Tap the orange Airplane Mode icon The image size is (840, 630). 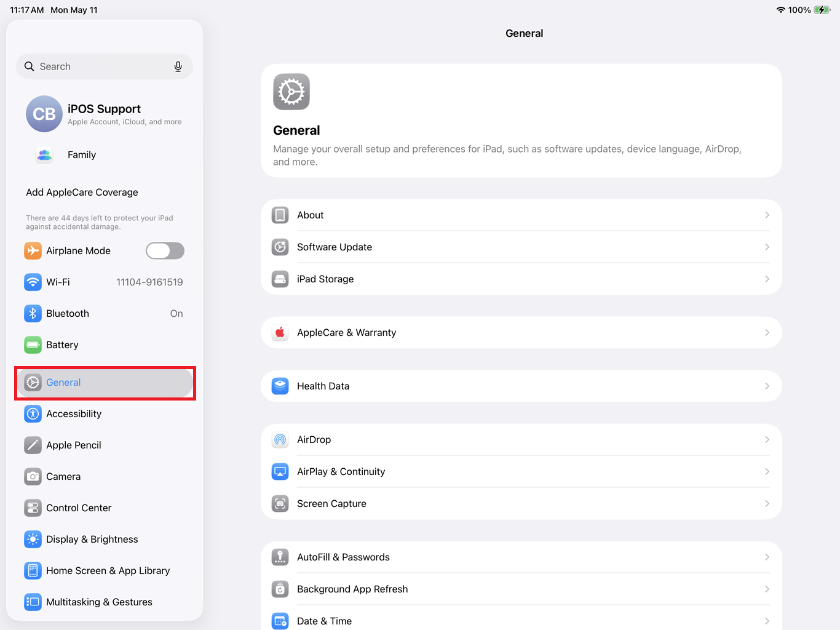33,250
